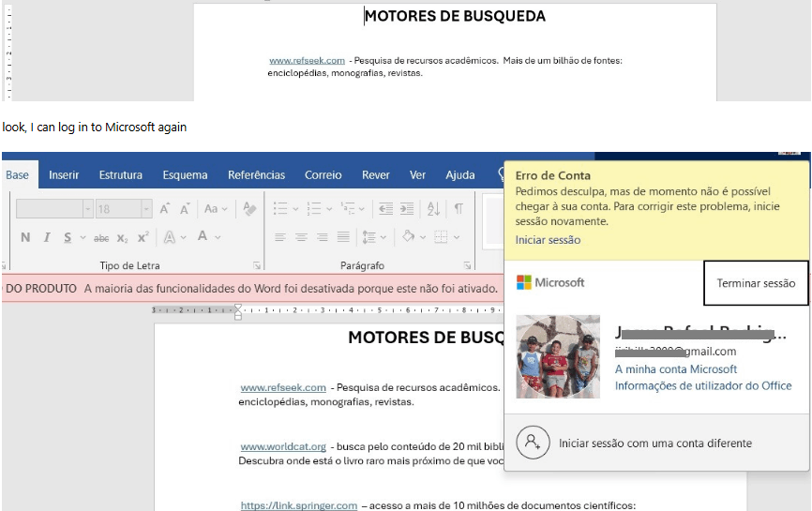Apply a multilevel list
The height and width of the screenshot is (511, 812).
[348, 209]
